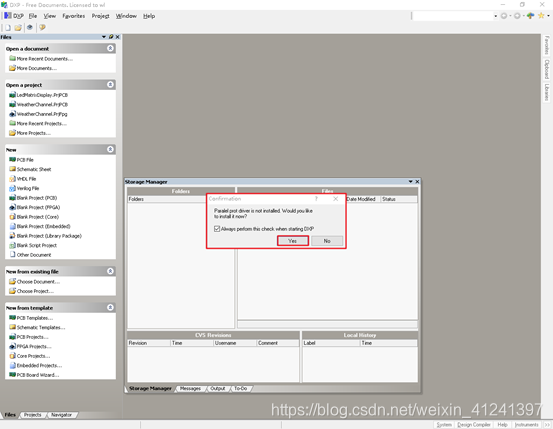Open Files panel dropdown arrow
Viewport: 553px width, 429px height.
click(x=104, y=37)
